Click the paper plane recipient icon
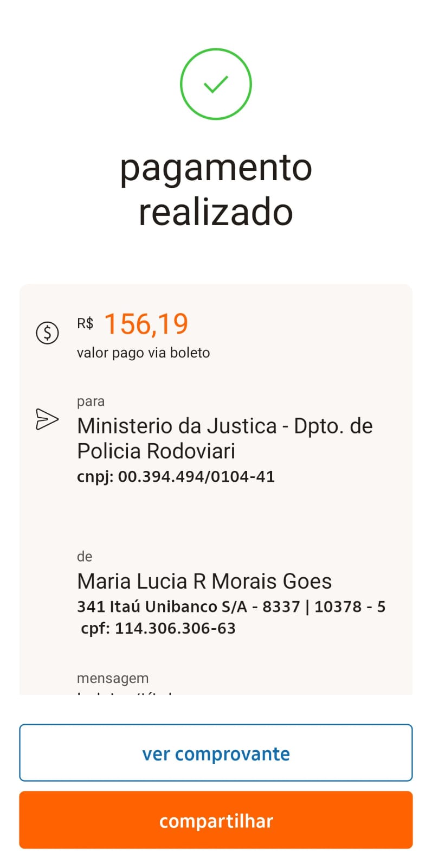Viewport: 432px width, 868px height. coord(47,419)
